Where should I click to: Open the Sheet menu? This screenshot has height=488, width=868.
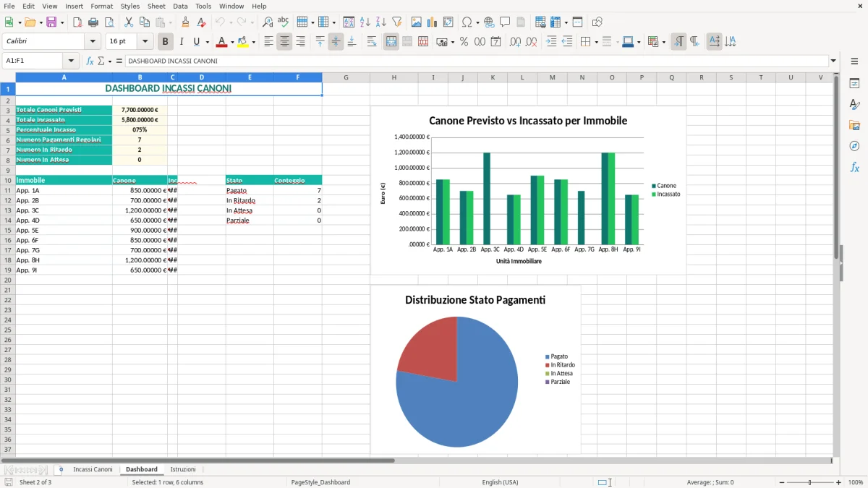[x=156, y=6]
